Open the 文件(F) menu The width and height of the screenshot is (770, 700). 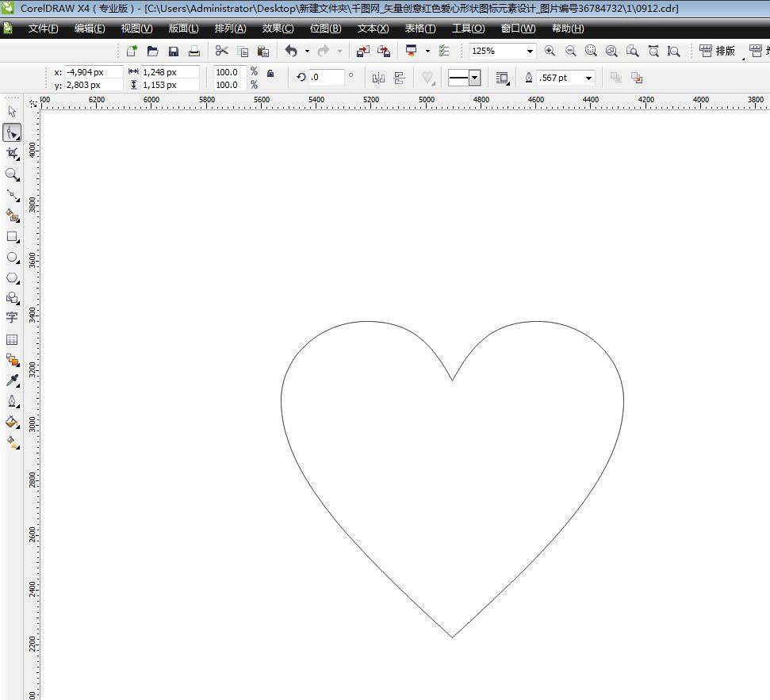pyautogui.click(x=43, y=29)
